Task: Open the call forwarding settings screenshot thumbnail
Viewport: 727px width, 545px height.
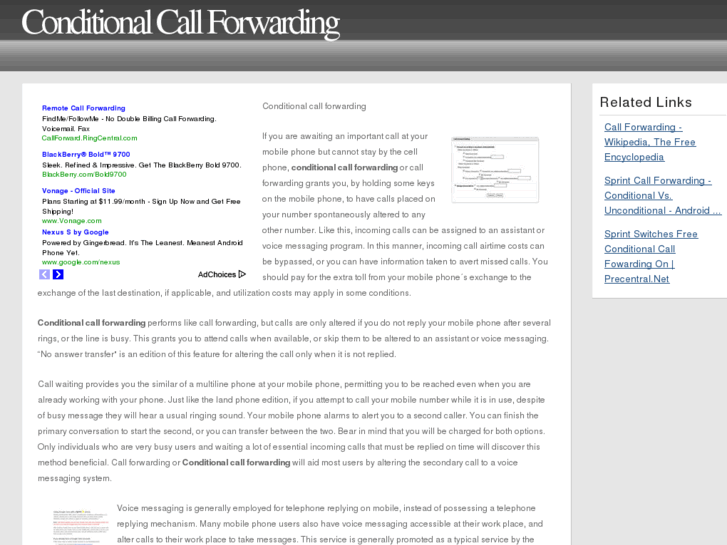Action: pyautogui.click(x=495, y=170)
